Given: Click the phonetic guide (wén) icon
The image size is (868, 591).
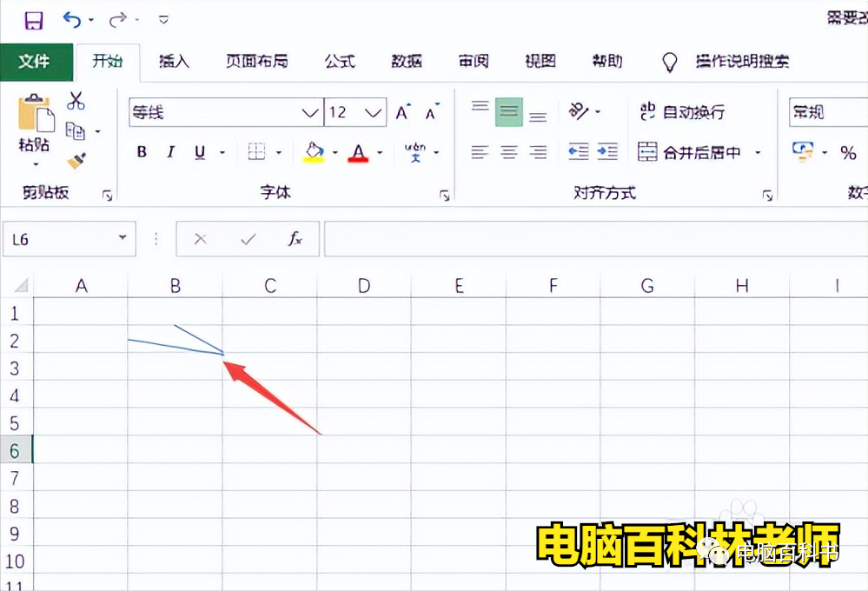Looking at the screenshot, I should [415, 152].
